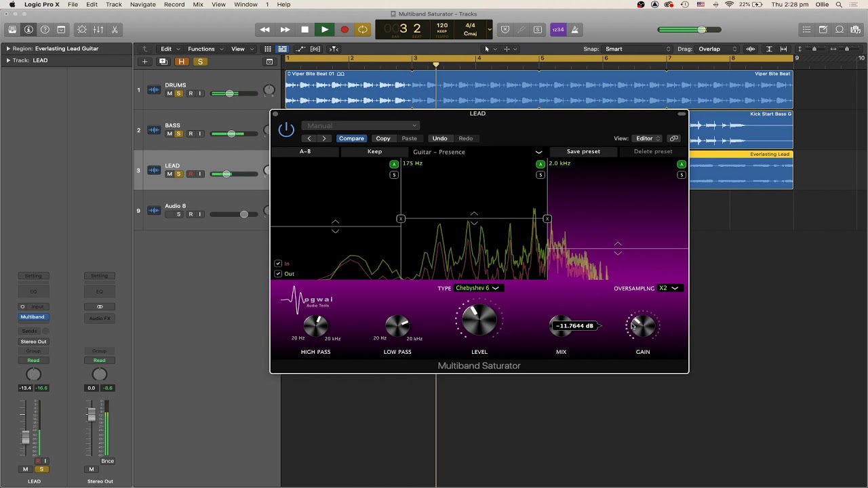Open the Guitar - Presence preset dropdown
This screenshot has width=868, height=488.
coord(477,152)
